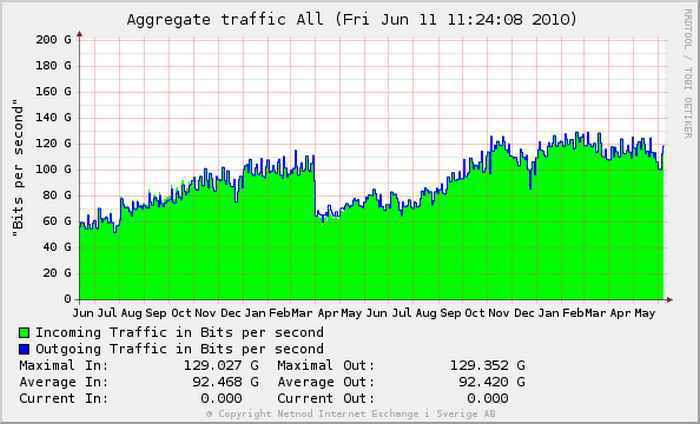This screenshot has height=424, width=700.
Task: Select the Incoming Traffic in Bits legend label
Action: pos(179,333)
